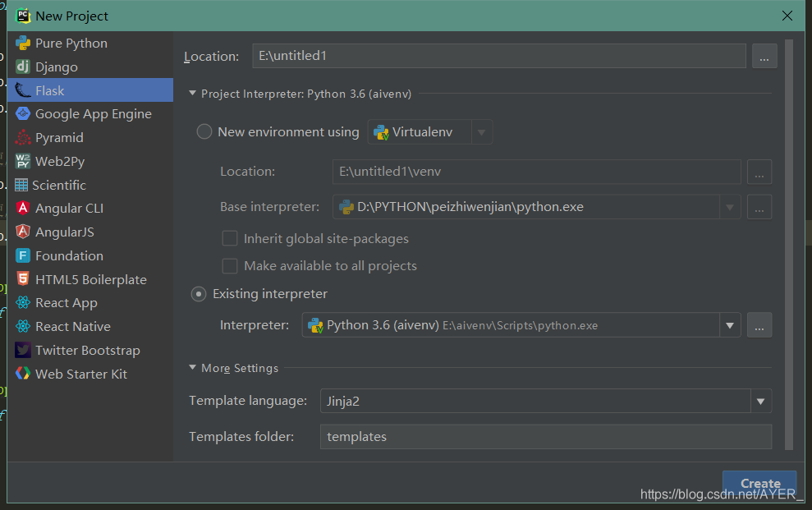The height and width of the screenshot is (510, 812).
Task: Collapse the More Settings section
Action: click(x=192, y=367)
